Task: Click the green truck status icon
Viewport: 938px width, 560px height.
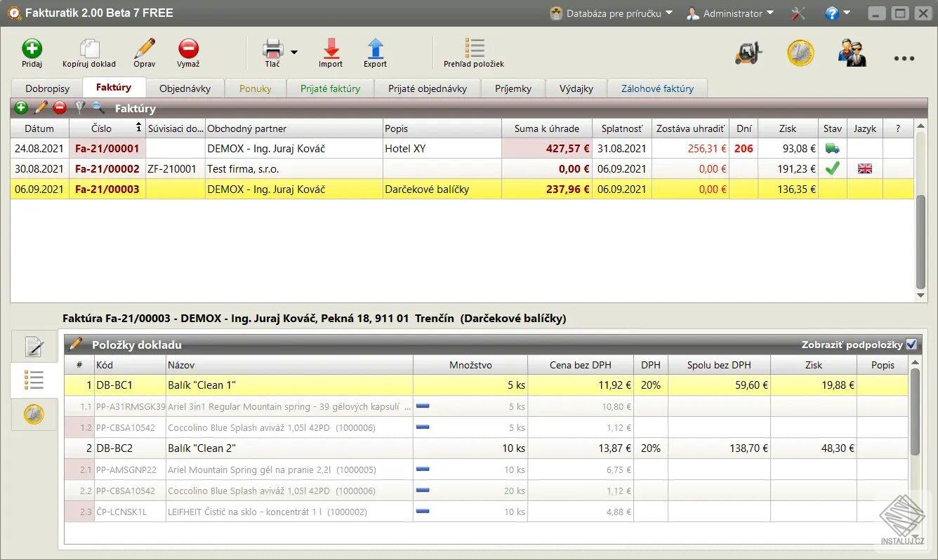Action: pos(833,148)
